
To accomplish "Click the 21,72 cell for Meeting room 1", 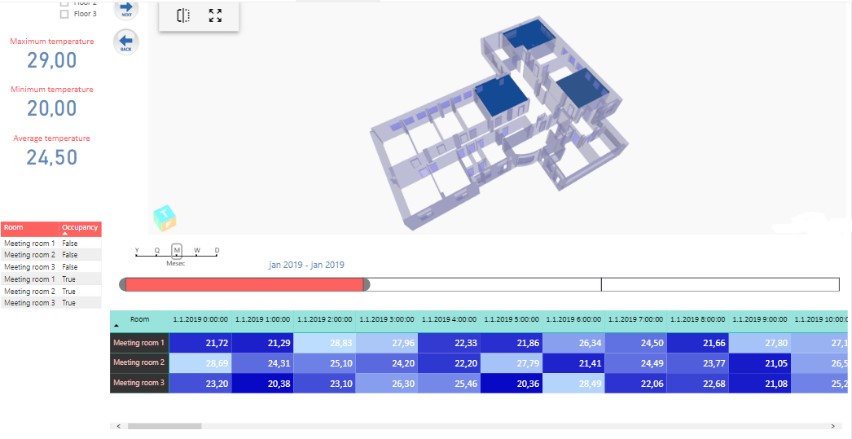I will (200, 343).
